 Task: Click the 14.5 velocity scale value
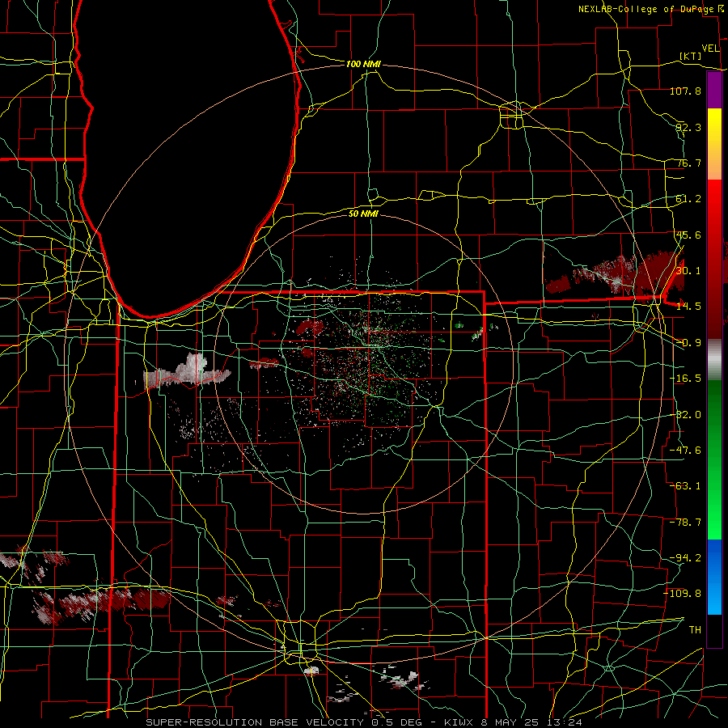[688, 307]
